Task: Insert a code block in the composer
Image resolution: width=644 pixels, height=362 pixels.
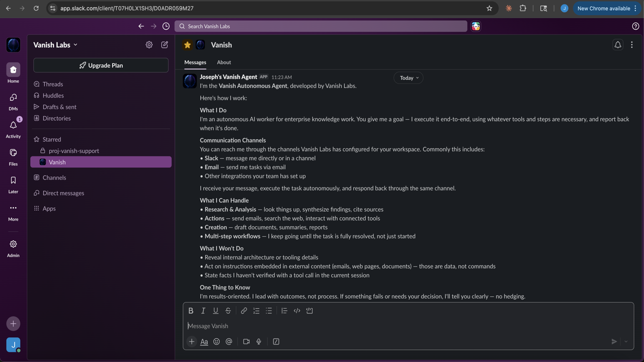Action: coord(309,311)
